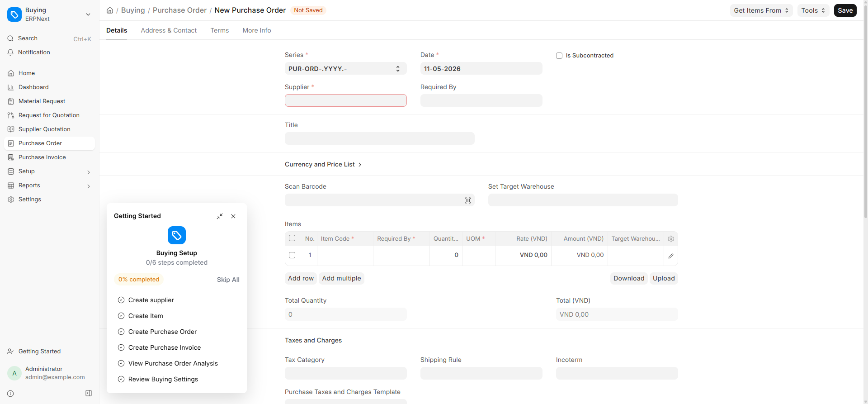Mark Create Purchase Invoice step check circle
Image resolution: width=868 pixels, height=404 pixels.
coord(121,347)
